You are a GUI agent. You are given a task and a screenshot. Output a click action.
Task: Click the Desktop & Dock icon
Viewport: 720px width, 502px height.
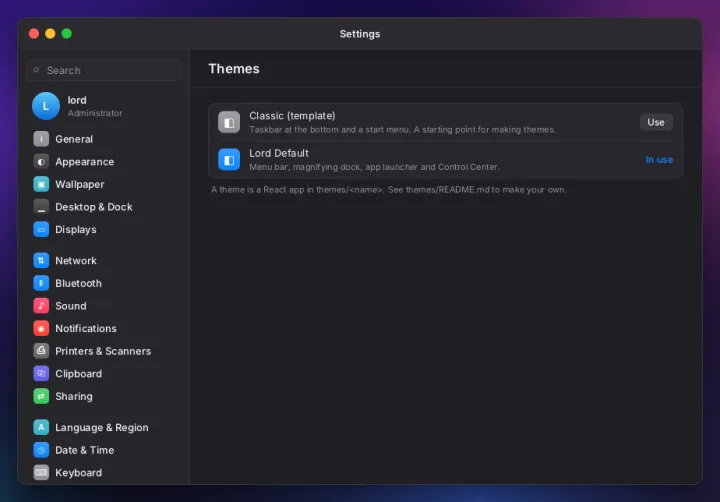[41, 207]
